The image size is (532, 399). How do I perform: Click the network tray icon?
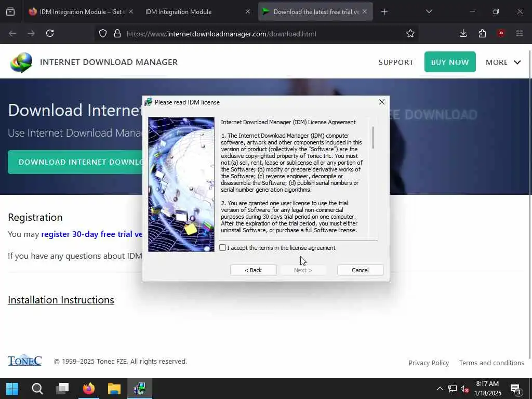coord(453,389)
